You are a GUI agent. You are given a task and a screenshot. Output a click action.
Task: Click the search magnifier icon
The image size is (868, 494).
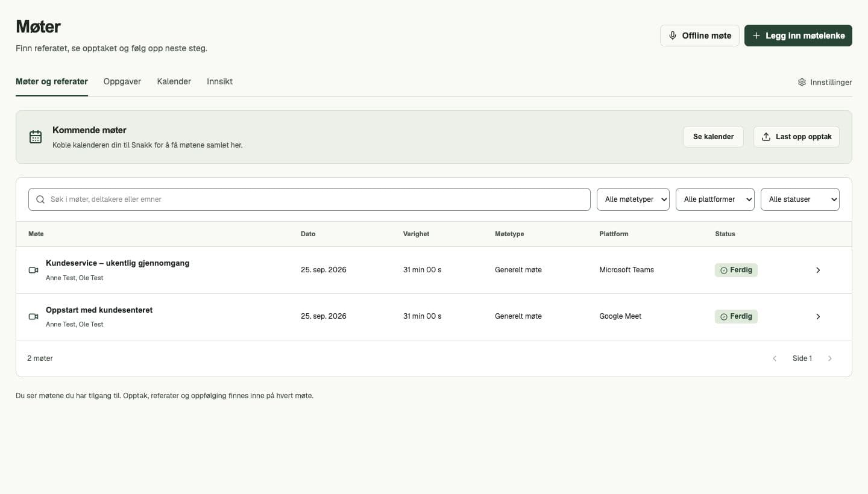click(x=40, y=199)
